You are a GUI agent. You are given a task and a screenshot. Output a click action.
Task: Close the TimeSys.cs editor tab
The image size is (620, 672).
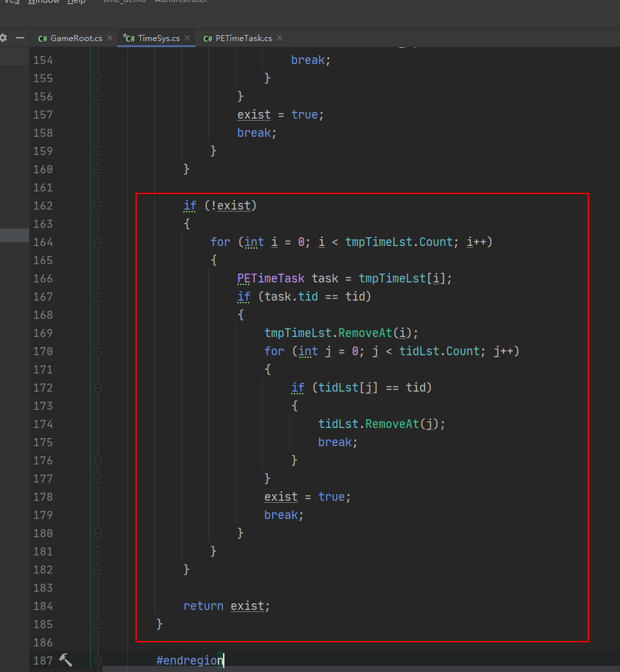187,38
